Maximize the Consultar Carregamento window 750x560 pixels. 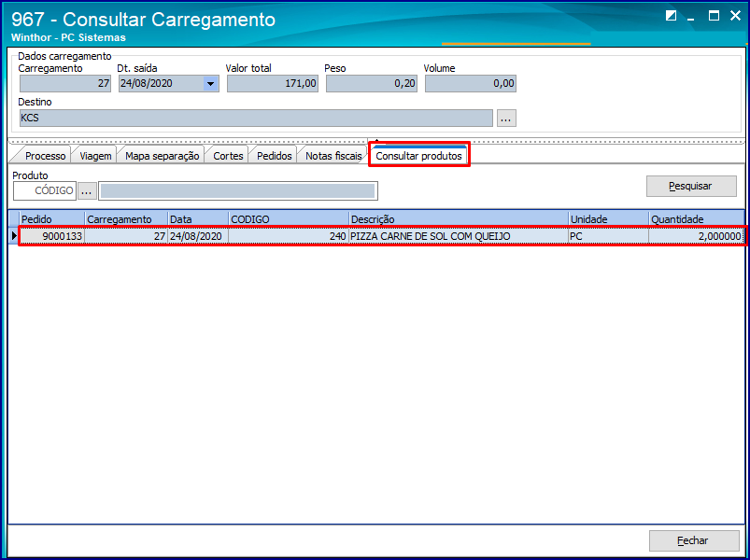714,16
